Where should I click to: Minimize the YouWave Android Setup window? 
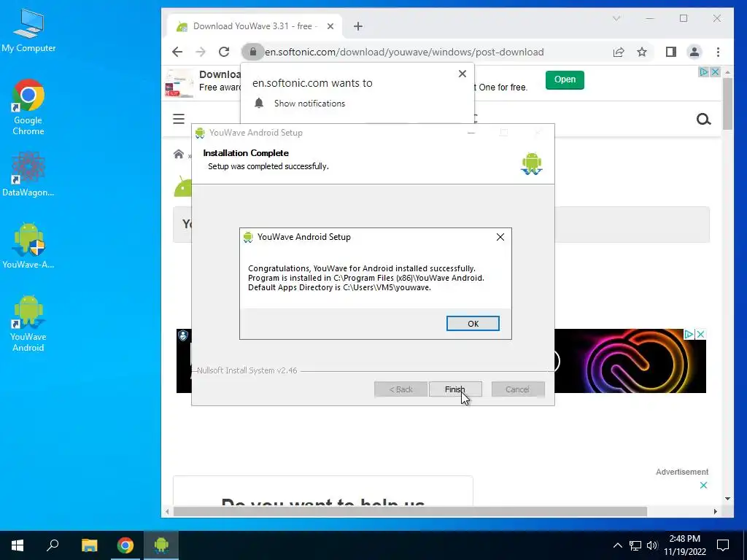point(471,133)
